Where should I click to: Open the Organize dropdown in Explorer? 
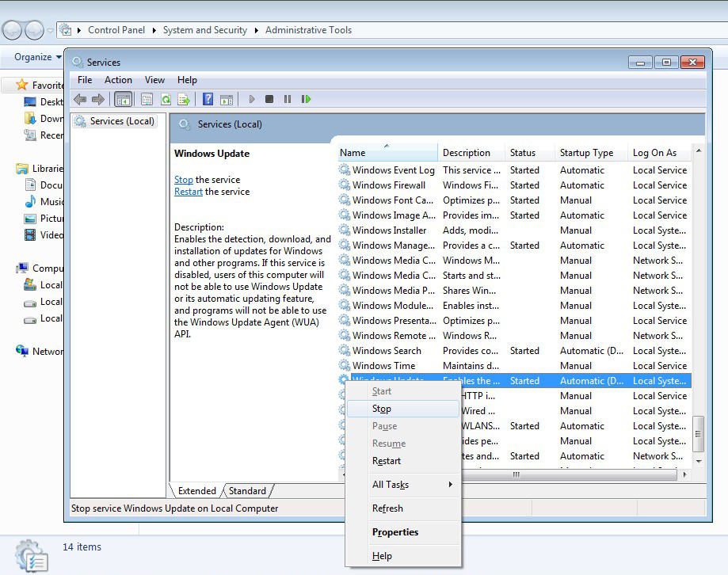coord(38,57)
